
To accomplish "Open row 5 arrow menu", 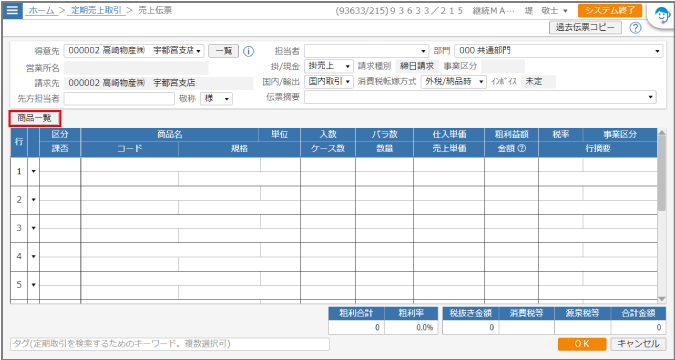I will coord(34,285).
